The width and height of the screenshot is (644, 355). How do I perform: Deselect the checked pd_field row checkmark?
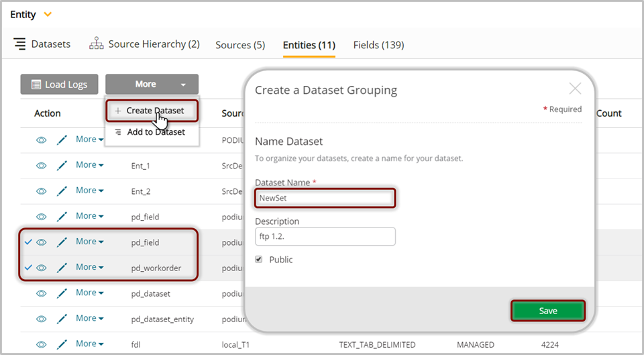tap(28, 242)
